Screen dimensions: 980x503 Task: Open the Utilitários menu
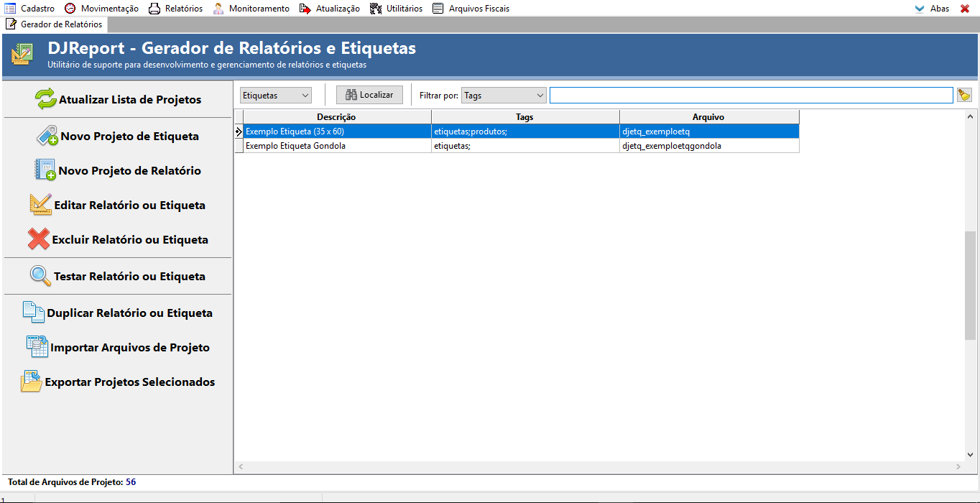(396, 9)
